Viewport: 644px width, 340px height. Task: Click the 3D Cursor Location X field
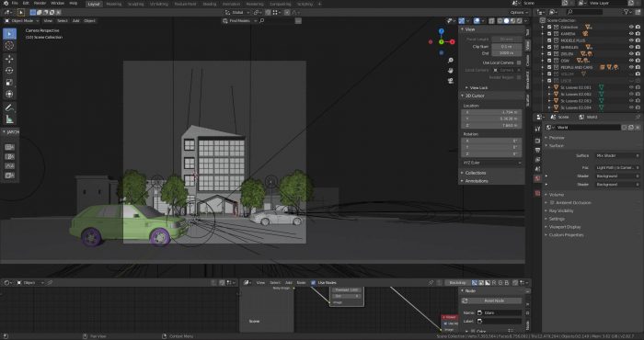491,112
